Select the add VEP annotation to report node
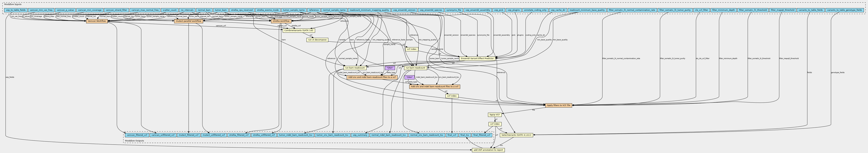Image resolution: width=868 pixels, height=153 pixels. pyautogui.click(x=488, y=150)
